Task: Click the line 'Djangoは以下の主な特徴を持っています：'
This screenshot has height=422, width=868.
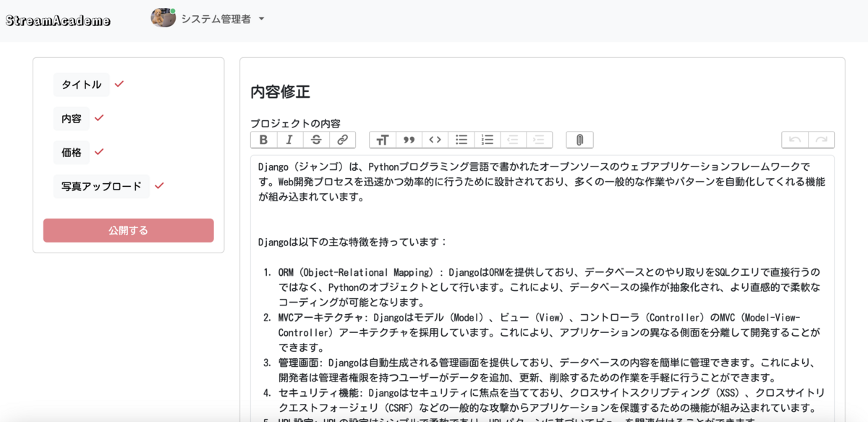Action: pos(353,242)
